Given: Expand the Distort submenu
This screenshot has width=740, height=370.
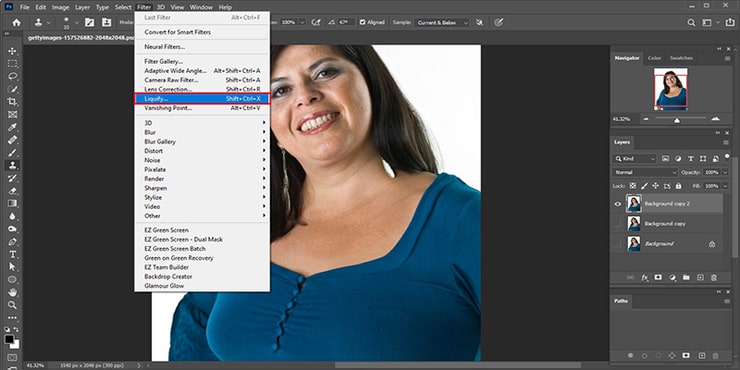Looking at the screenshot, I should (x=202, y=151).
